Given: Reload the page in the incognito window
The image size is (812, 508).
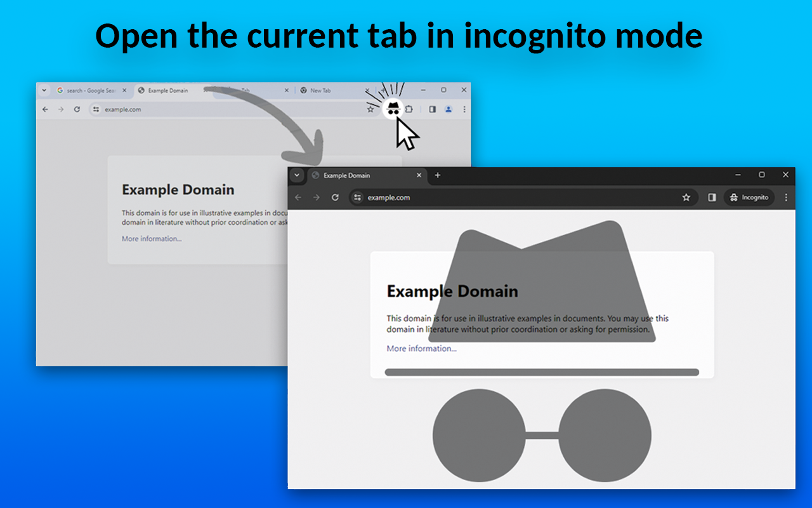Looking at the screenshot, I should tap(335, 197).
